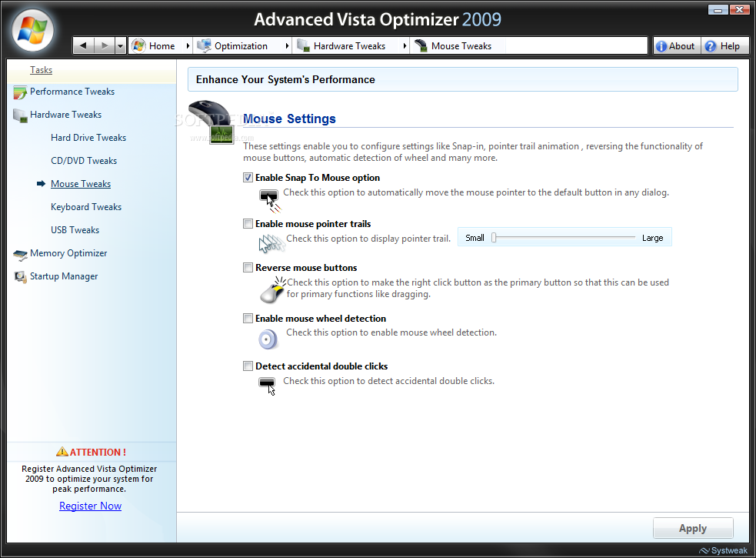Screen dimensions: 756x558
Task: Click the Mouse Settings header mouse icon
Action: click(211, 122)
